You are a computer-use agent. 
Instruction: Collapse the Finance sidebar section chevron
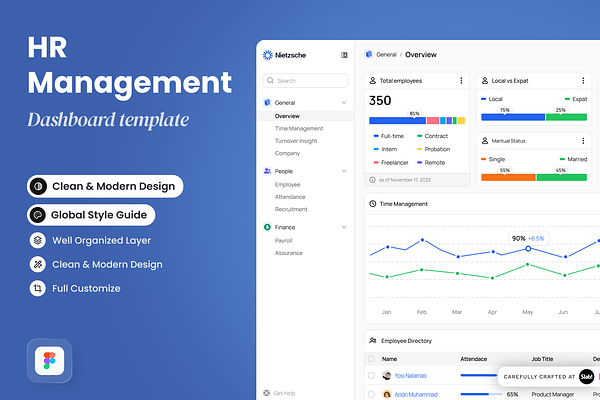[344, 227]
